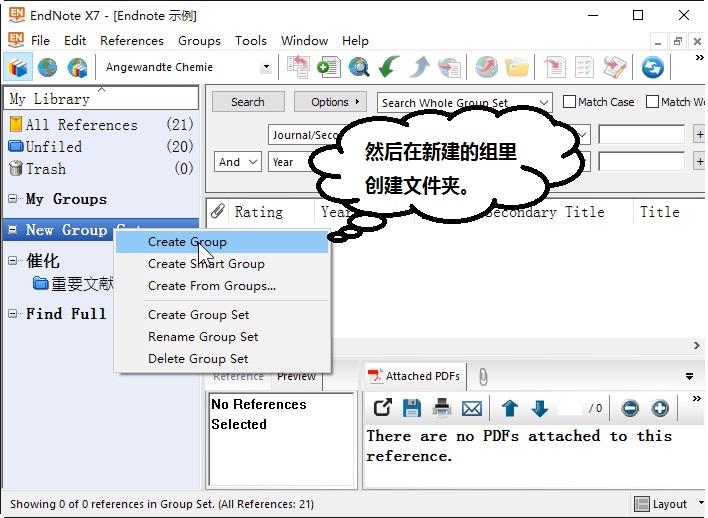Switch to Local Library Mode icon
This screenshot has height=518, width=708.
pyautogui.click(x=18, y=68)
